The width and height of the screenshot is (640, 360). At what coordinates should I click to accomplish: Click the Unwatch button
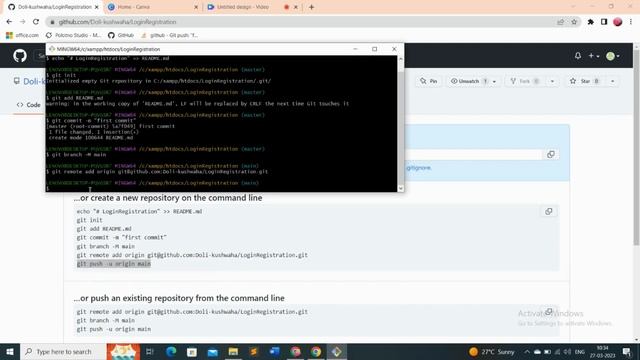click(x=469, y=81)
